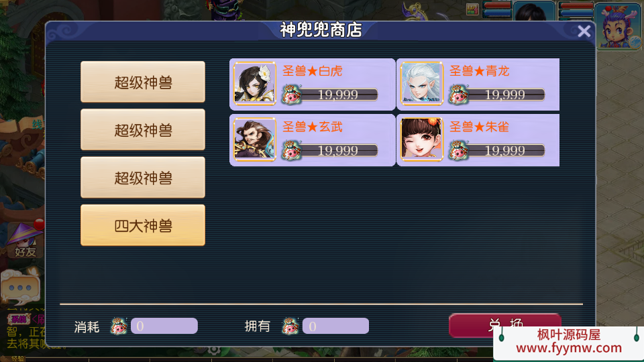The width and height of the screenshot is (644, 362).
Task: Click the red 兑换 exchange button
Action: 504,325
